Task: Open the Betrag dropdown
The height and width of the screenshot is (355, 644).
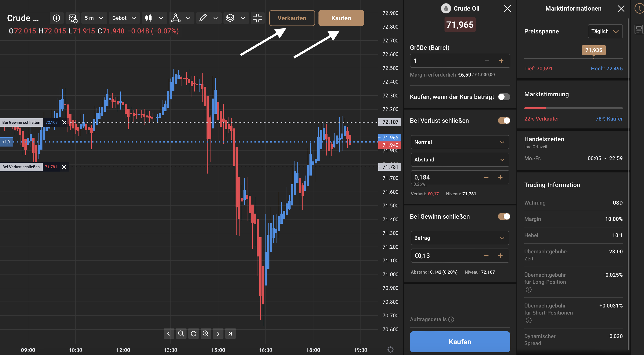Action: [460, 238]
